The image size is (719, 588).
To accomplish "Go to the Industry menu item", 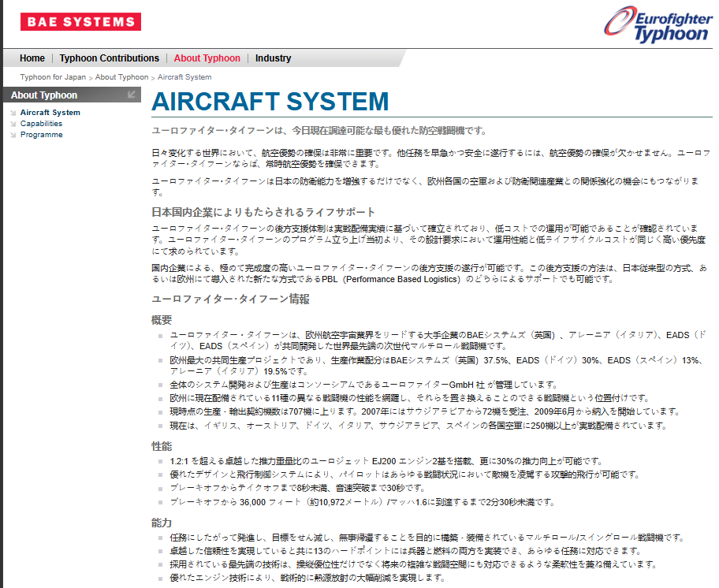I will 273,58.
